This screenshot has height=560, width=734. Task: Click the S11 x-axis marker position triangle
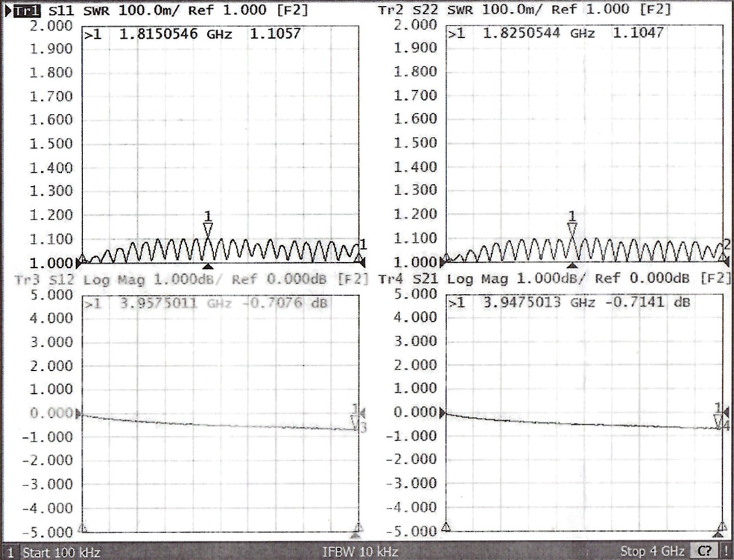[x=208, y=266]
